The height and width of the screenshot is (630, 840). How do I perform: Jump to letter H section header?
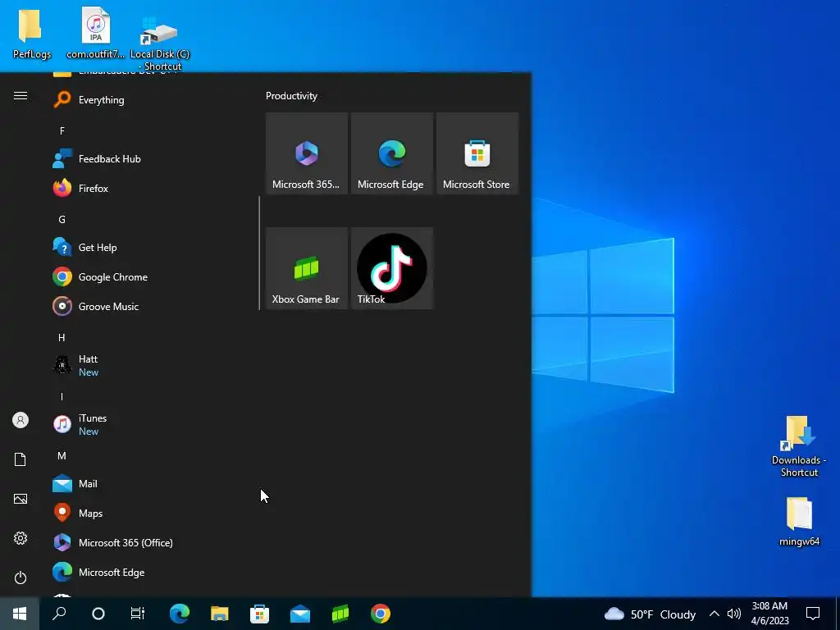click(x=62, y=337)
